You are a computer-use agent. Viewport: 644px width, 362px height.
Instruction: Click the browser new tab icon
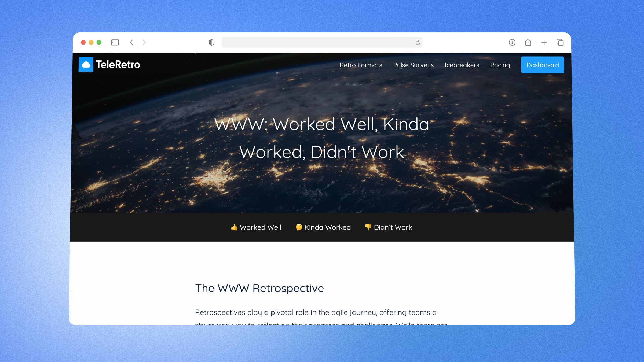[x=544, y=42]
